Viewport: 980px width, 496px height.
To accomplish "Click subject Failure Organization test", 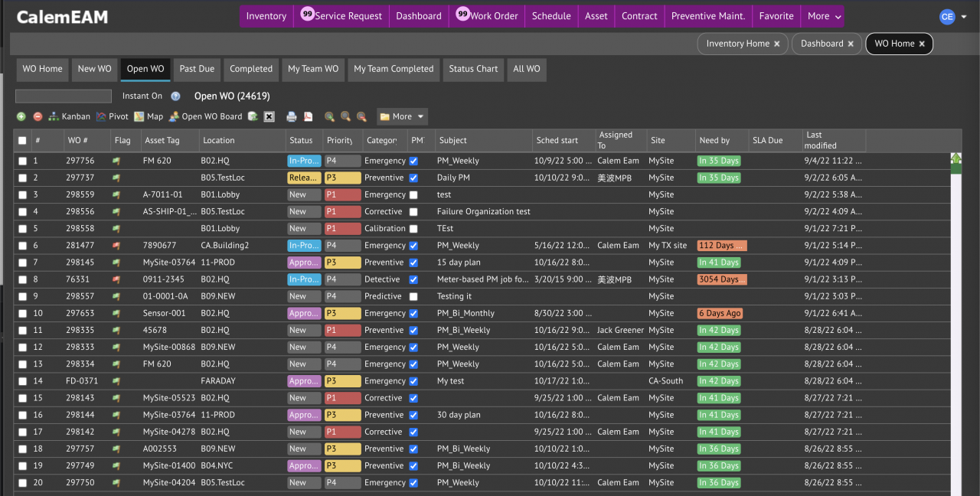I will (x=484, y=212).
